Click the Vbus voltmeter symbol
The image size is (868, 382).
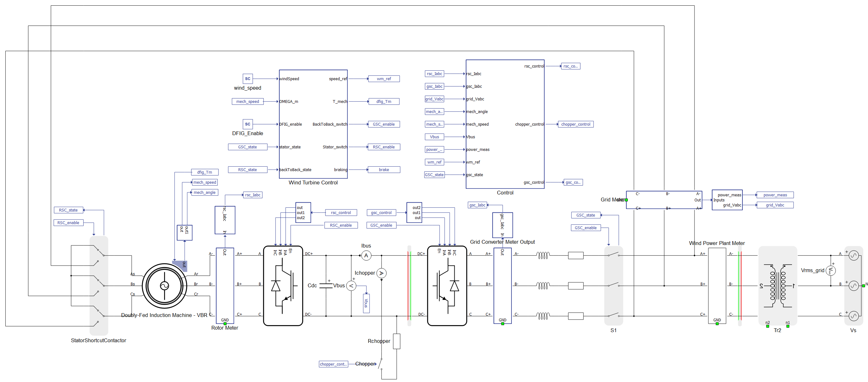pyautogui.click(x=351, y=286)
